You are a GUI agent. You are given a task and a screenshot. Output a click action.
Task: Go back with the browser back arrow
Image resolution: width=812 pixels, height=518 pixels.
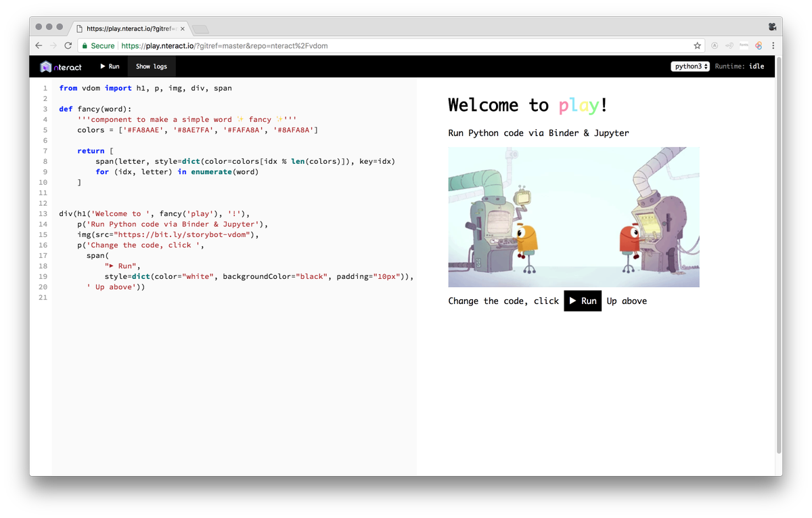pyautogui.click(x=39, y=45)
